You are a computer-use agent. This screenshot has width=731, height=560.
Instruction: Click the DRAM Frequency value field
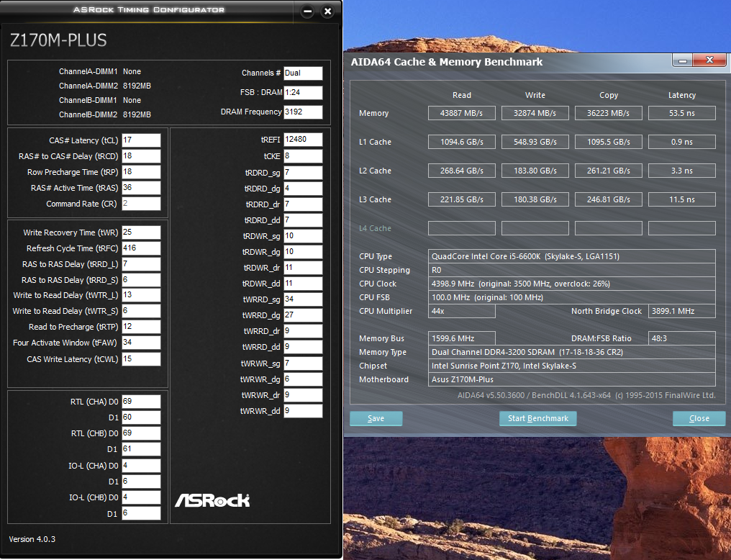point(303,112)
